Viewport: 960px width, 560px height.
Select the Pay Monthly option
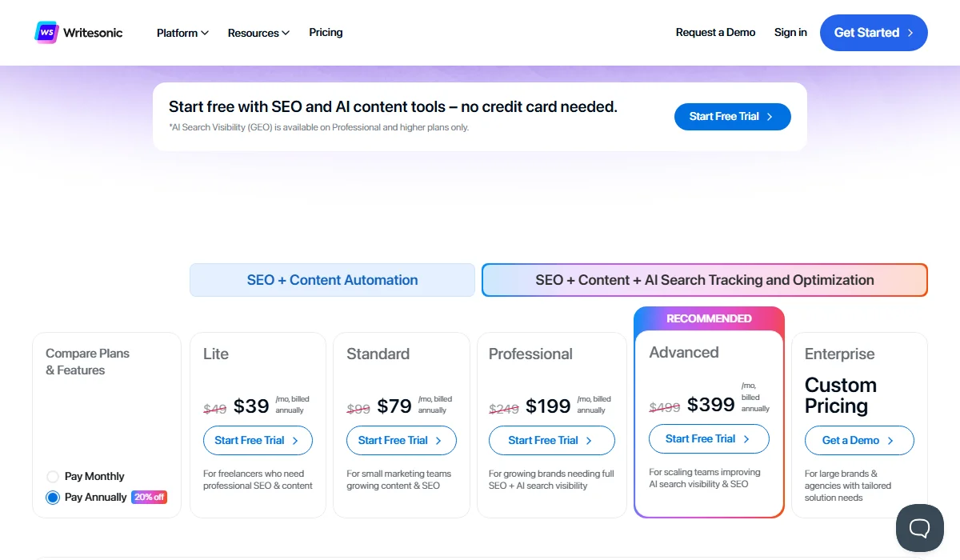(x=52, y=476)
